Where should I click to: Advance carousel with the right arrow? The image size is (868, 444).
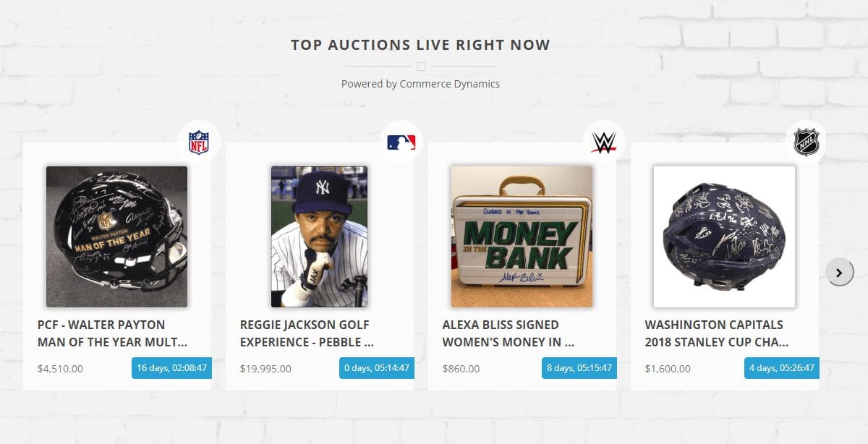[840, 273]
